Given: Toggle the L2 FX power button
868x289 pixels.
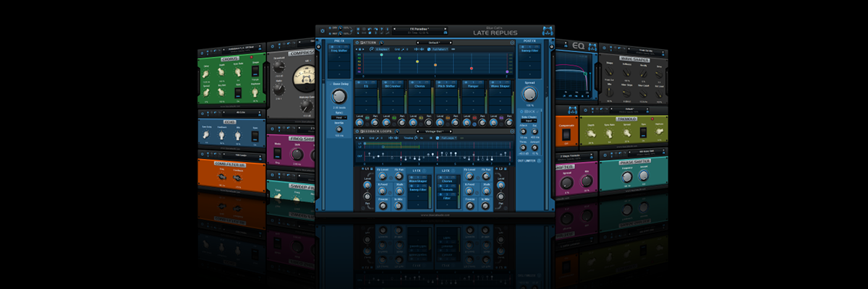Looking at the screenshot, I should coord(454,171).
